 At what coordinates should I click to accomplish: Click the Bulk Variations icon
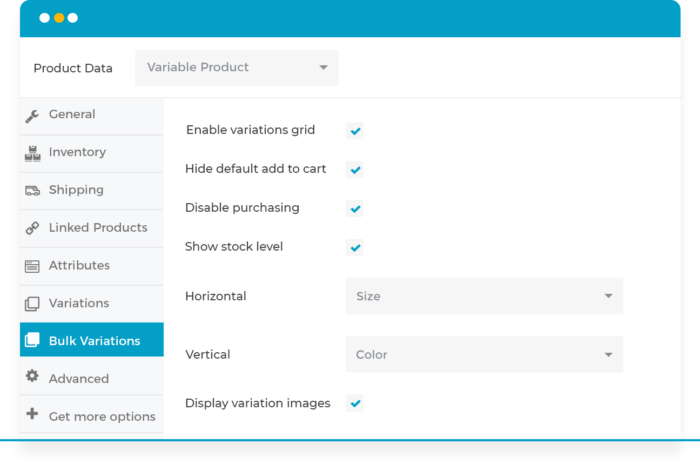32,340
